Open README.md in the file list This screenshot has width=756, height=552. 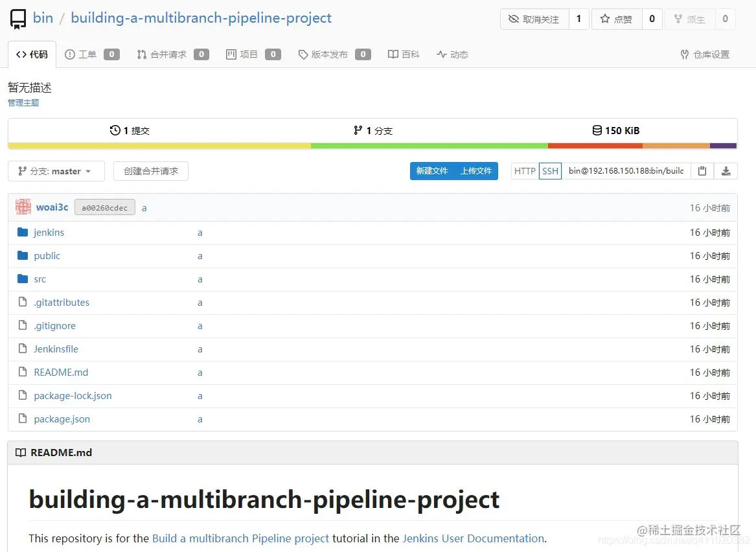coord(61,372)
